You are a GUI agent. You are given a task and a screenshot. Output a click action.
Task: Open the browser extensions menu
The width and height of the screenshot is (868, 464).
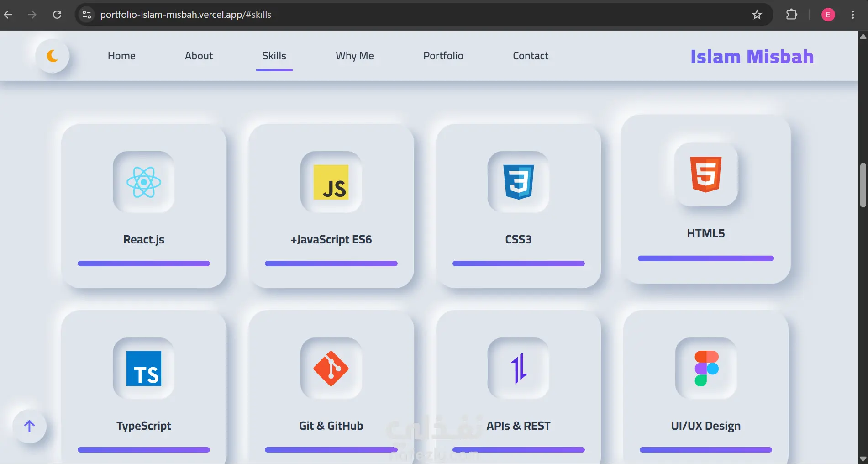[792, 15]
